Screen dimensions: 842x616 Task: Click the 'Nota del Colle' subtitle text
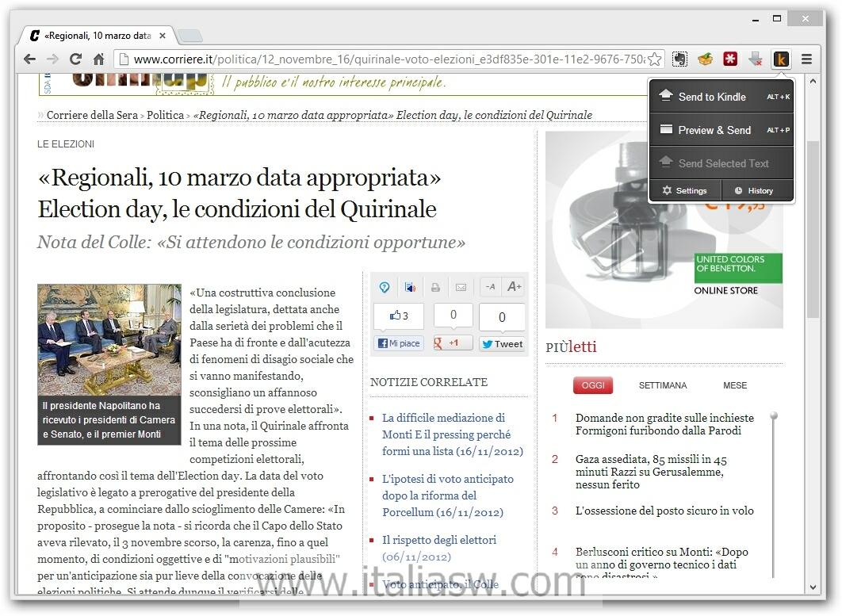pyautogui.click(x=251, y=243)
